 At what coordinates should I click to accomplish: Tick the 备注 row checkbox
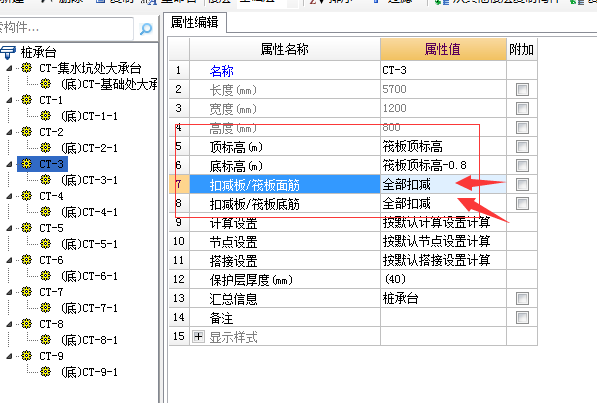pyautogui.click(x=522, y=318)
